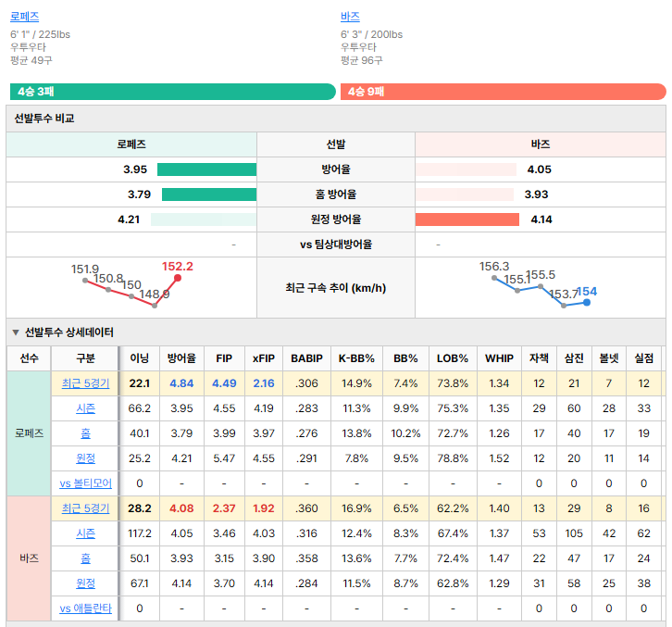The width and height of the screenshot is (672, 627).
Task: Click the red 4승 9패 record bar
Action: click(x=504, y=92)
